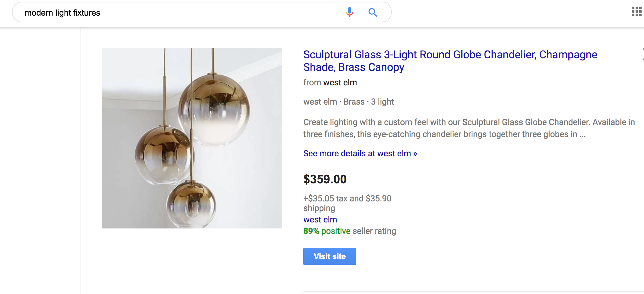Click the $359.00 price

pos(325,179)
